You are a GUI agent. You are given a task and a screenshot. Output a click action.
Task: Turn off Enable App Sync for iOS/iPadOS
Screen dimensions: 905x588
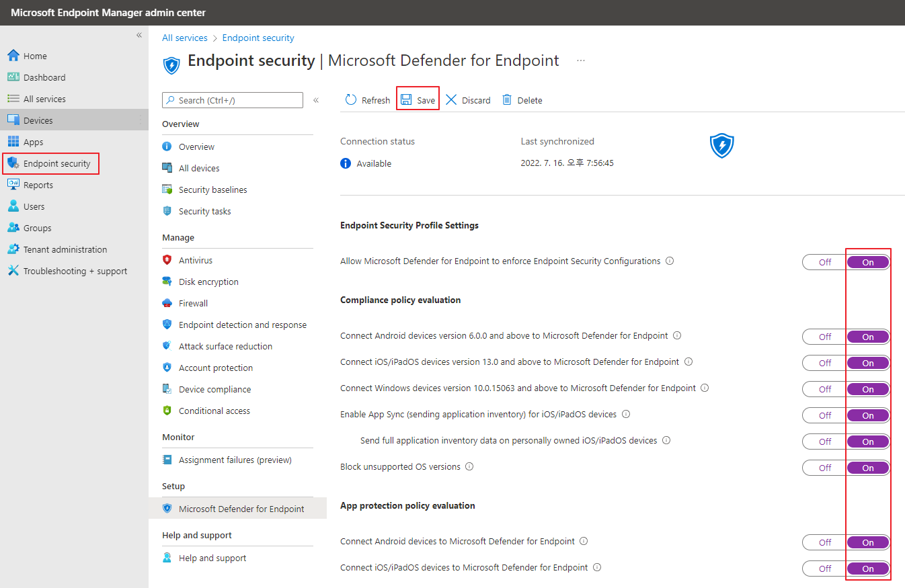coord(825,415)
